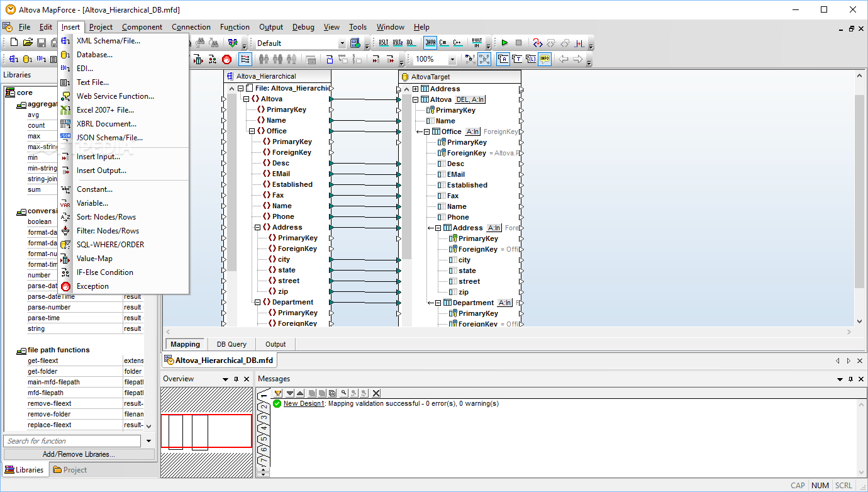The width and height of the screenshot is (868, 492).
Task: Click the validate mapping checkmark icon
Action: [x=233, y=43]
